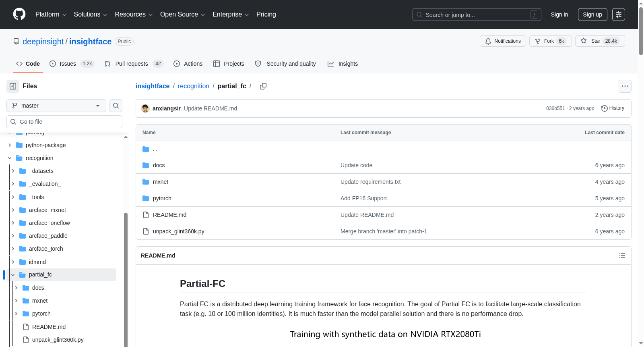
Task: Go to the GitHub homepage logo
Action: point(19,14)
